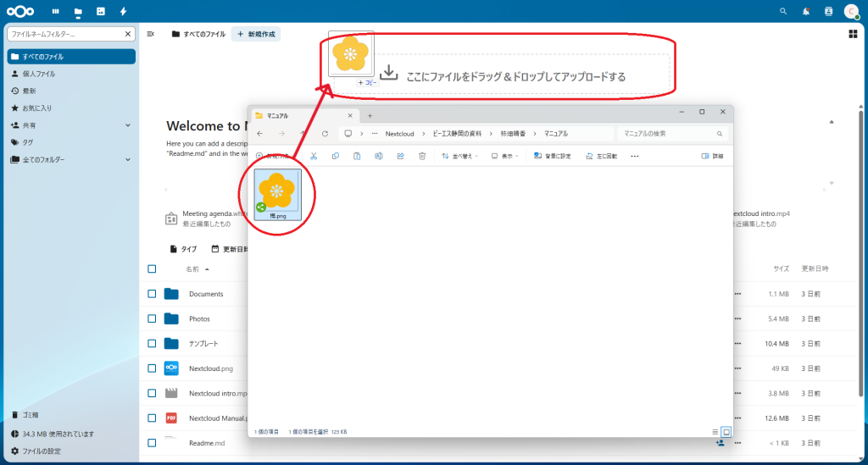Click the delete trash icon in Explorer toolbar
The height and width of the screenshot is (465, 868).
coord(422,156)
